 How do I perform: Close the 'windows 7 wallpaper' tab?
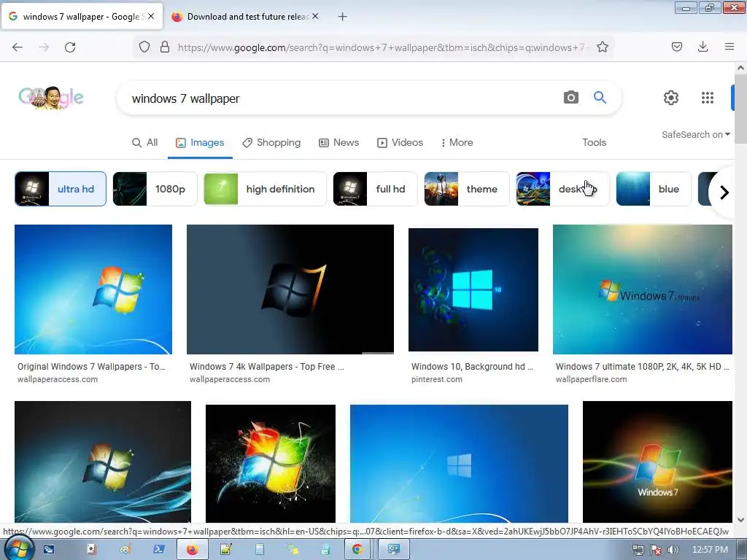tap(151, 16)
